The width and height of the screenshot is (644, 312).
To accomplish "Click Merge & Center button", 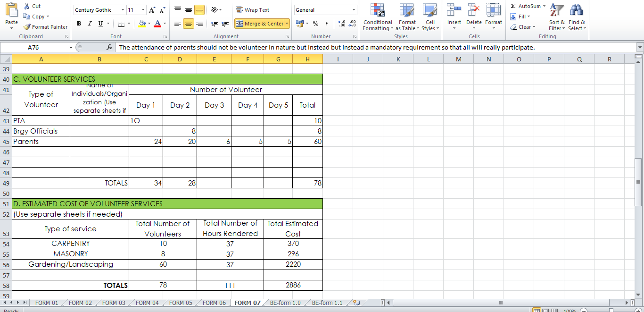I will coord(259,24).
